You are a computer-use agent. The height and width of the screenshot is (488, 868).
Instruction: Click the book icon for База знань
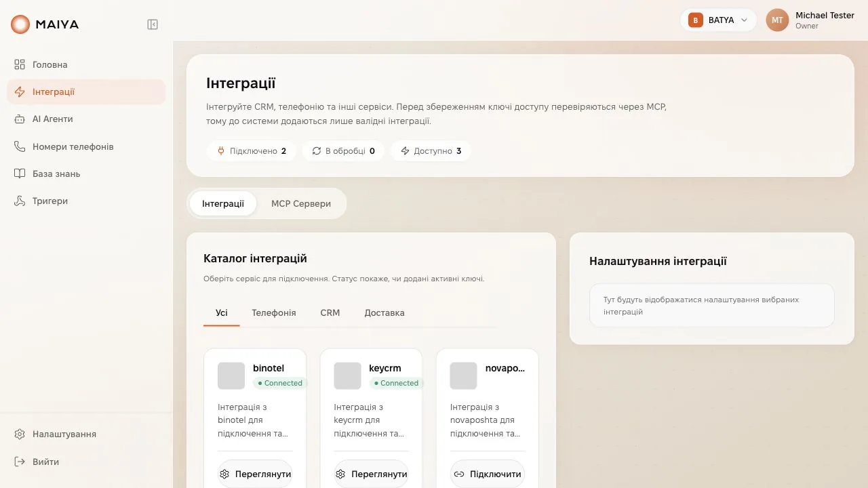(20, 174)
